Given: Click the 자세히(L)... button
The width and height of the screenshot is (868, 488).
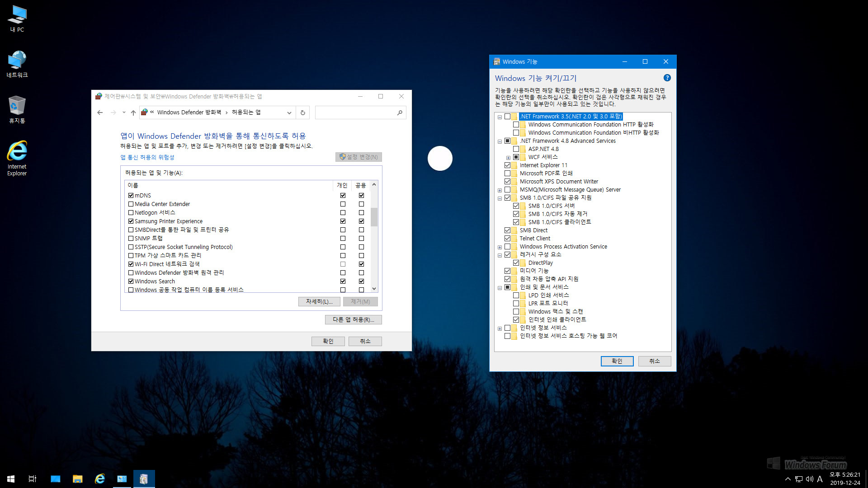Looking at the screenshot, I should [x=319, y=301].
